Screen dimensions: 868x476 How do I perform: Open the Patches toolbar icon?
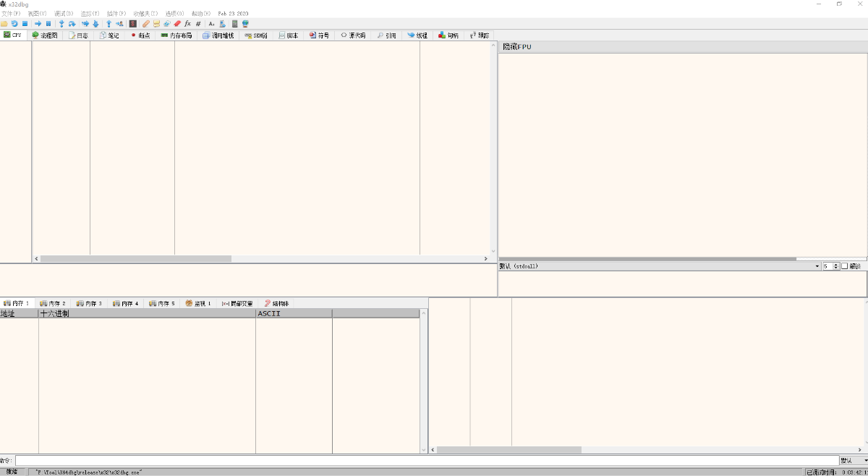(146, 24)
